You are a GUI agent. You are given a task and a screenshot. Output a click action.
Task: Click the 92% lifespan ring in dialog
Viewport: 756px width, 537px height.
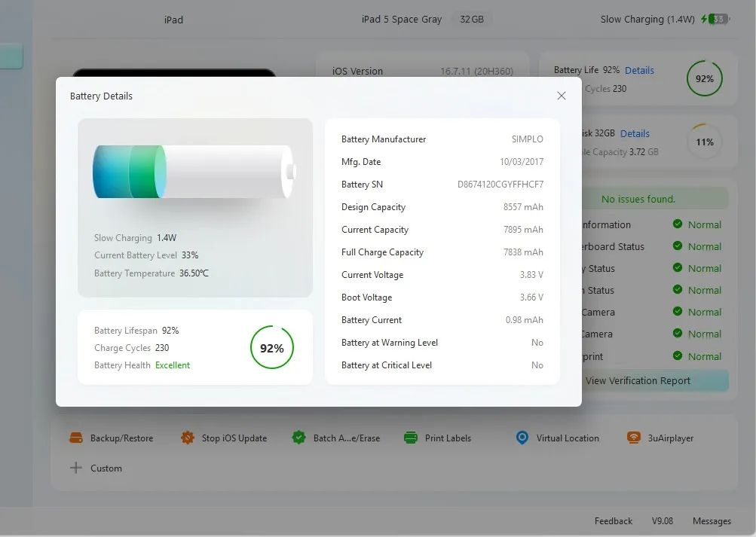[272, 348]
